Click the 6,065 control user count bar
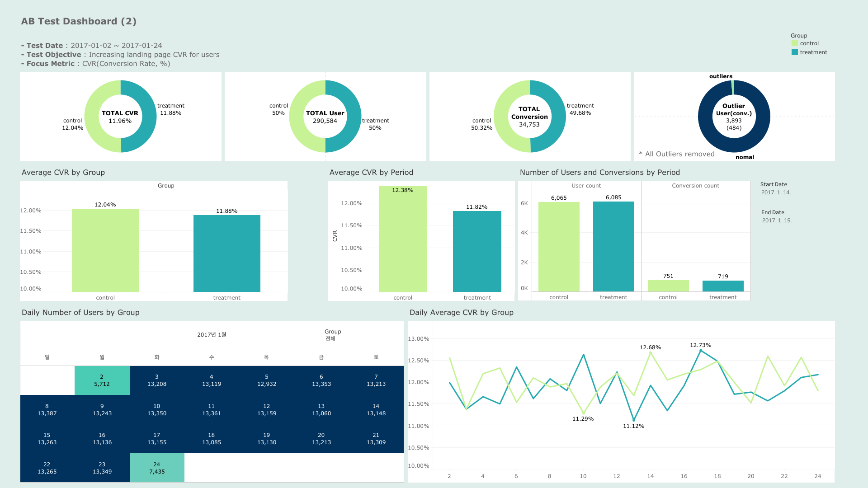The height and width of the screenshot is (488, 868). click(559, 246)
